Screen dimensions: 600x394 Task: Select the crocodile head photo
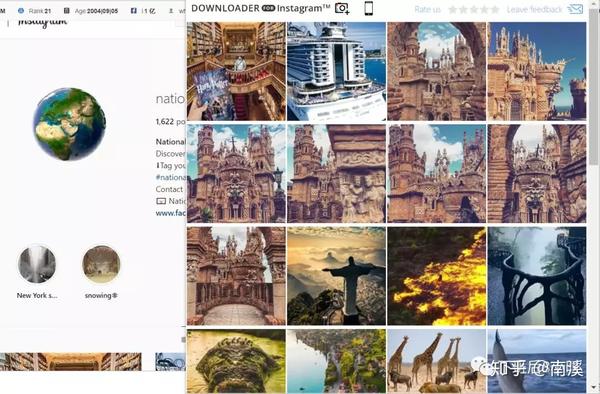click(x=236, y=361)
